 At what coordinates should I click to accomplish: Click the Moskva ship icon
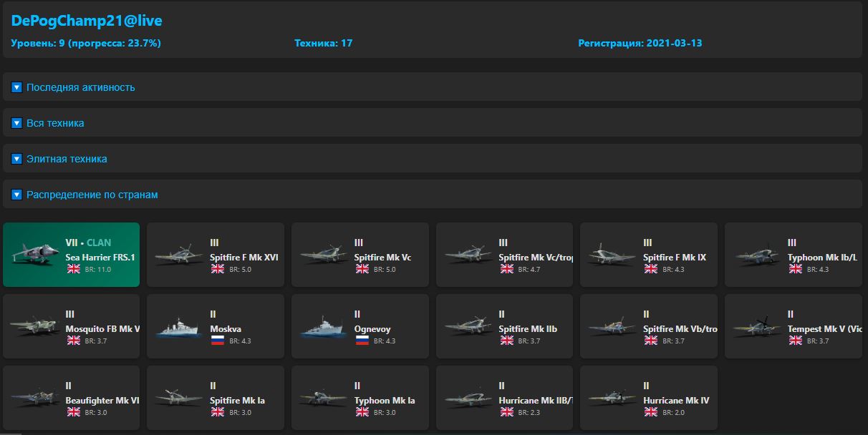178,327
